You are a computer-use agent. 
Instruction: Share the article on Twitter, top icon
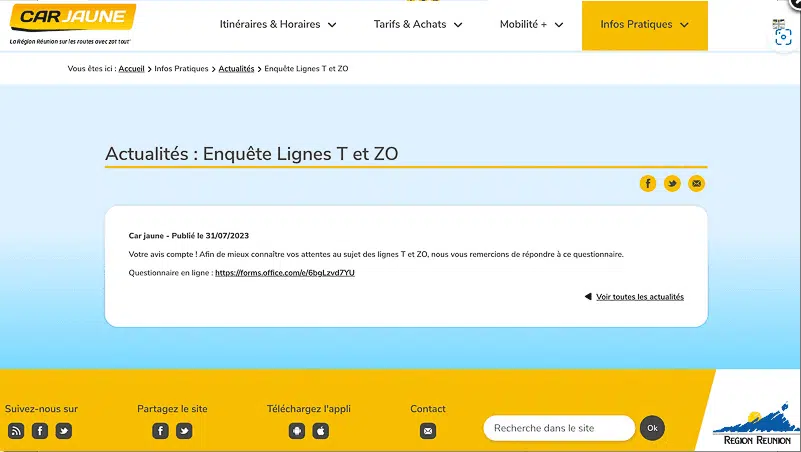(x=672, y=183)
